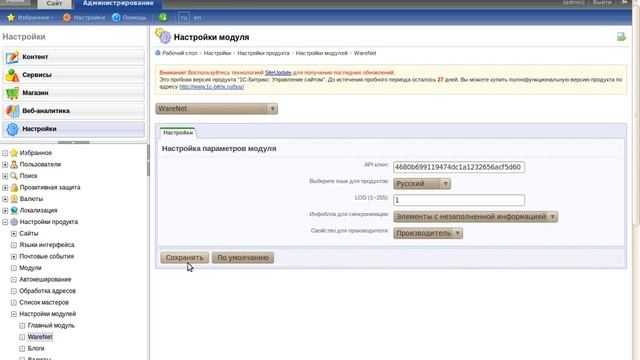The image size is (640, 360).
Task: Select the Настройки tab in module form
Action: (178, 132)
